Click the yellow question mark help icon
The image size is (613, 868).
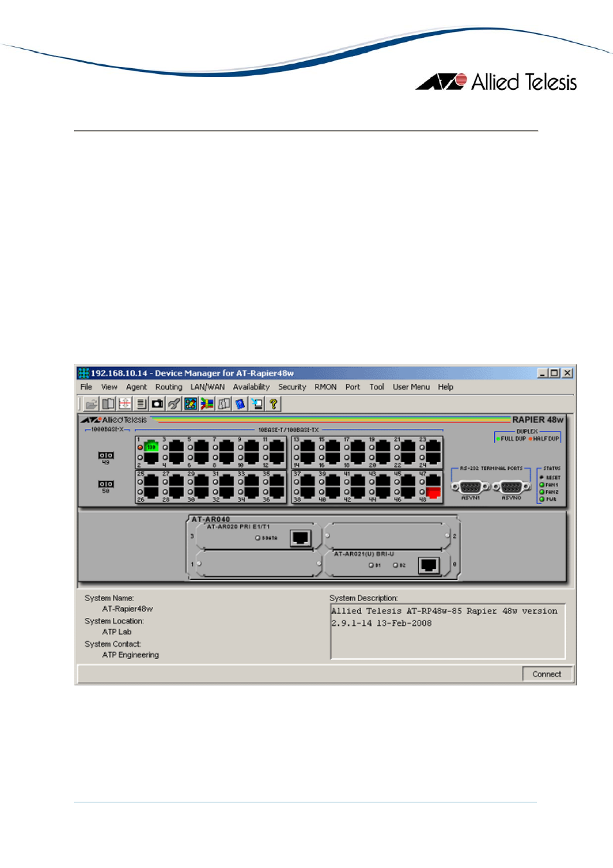point(273,404)
